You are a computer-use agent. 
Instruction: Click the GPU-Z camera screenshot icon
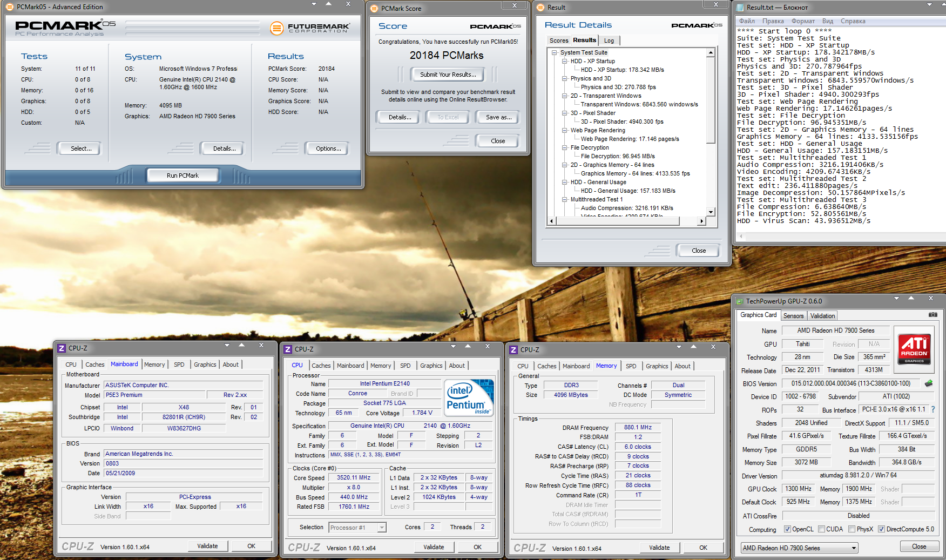(x=933, y=315)
